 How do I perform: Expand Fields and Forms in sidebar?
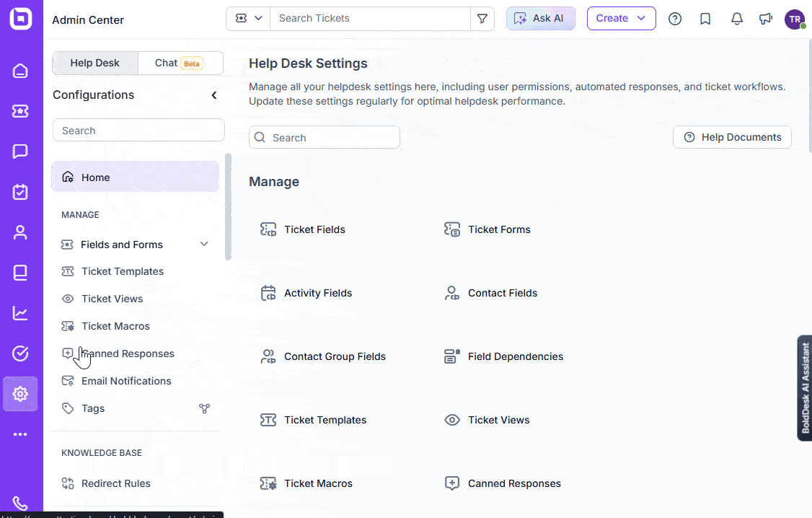pos(204,244)
